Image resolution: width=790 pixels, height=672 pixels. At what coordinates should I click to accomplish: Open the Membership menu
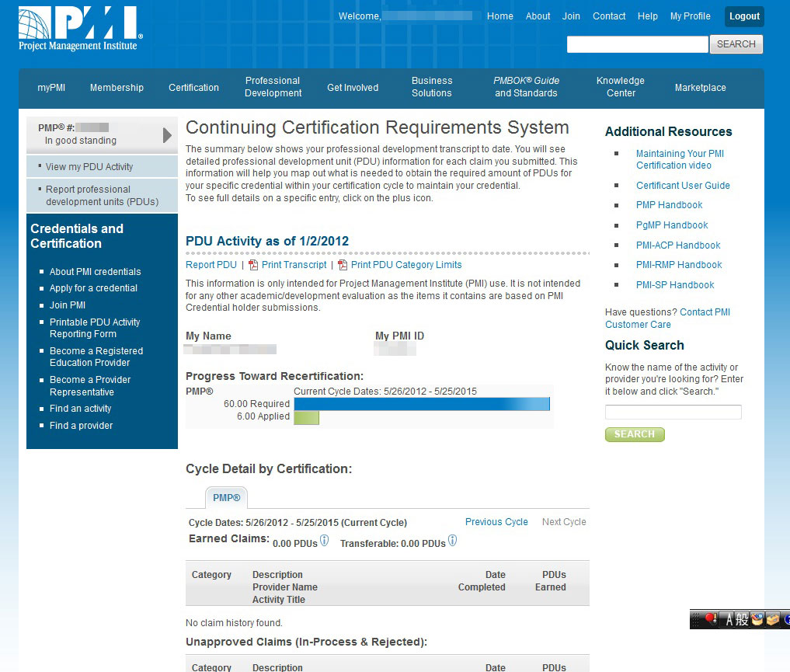[117, 88]
